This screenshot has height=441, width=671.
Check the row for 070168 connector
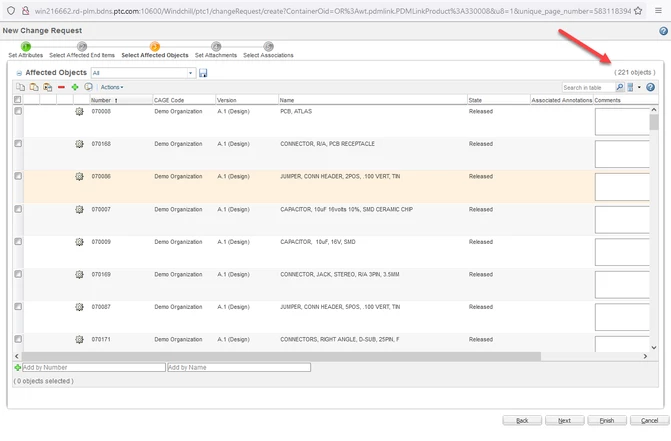tap(18, 143)
